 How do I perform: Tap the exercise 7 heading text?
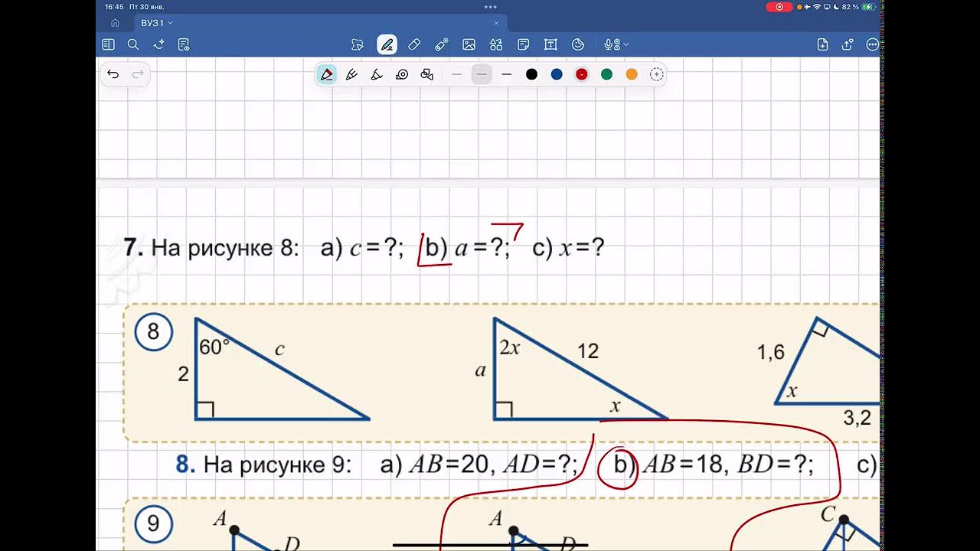(x=364, y=248)
